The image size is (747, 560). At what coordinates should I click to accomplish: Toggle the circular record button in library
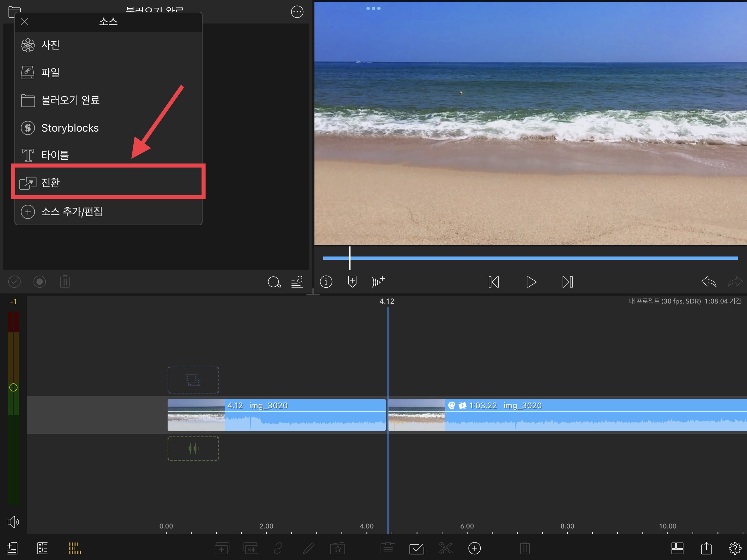tap(40, 282)
